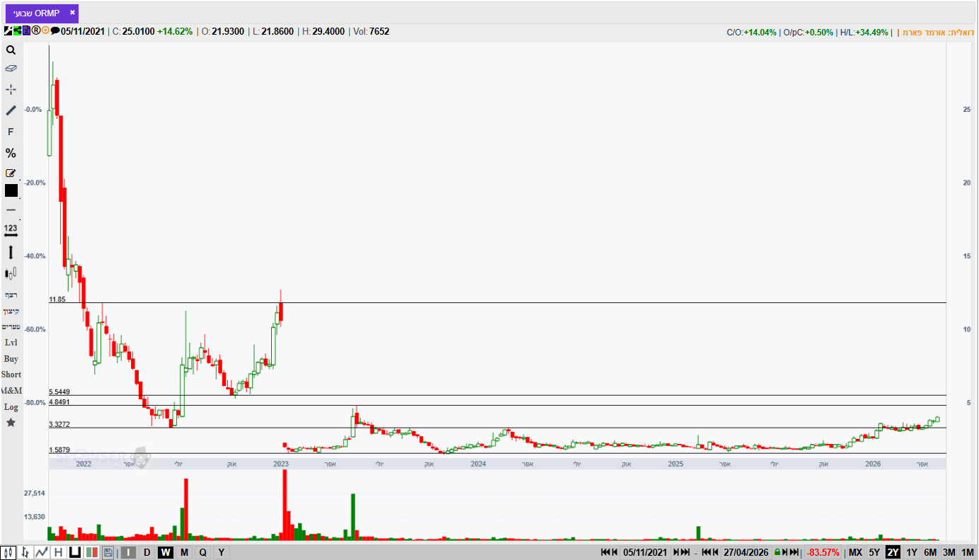Set chart range to 6M
This screenshot has height=560, width=979.
click(930, 552)
